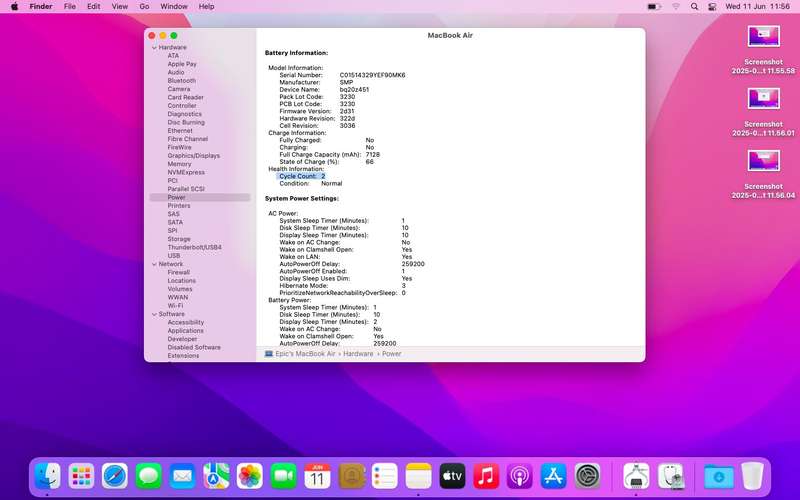Screen dimensions: 800x500
Task: Open Maps app in the Dock
Action: click(x=216, y=477)
